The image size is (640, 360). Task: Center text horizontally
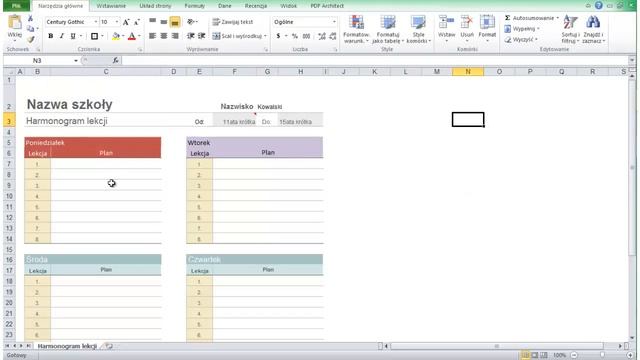coord(164,36)
